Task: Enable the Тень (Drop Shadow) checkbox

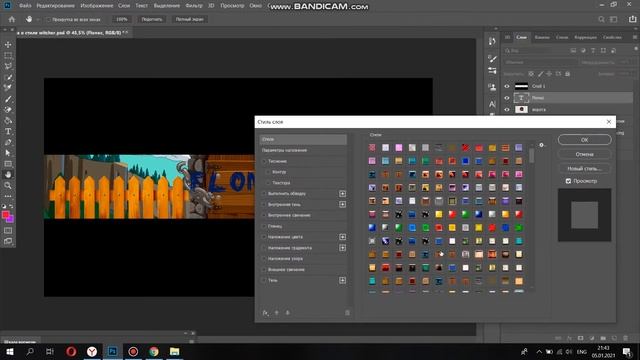Action: (x=264, y=280)
